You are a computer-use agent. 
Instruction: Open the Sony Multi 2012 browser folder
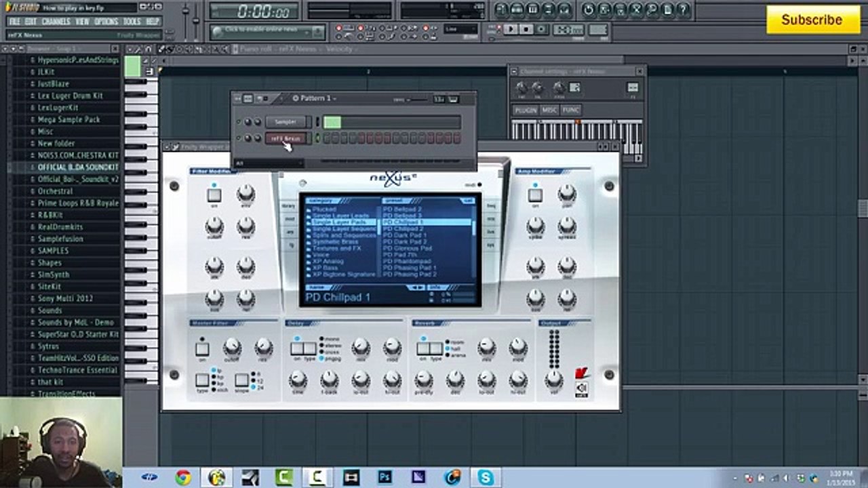[x=65, y=298]
